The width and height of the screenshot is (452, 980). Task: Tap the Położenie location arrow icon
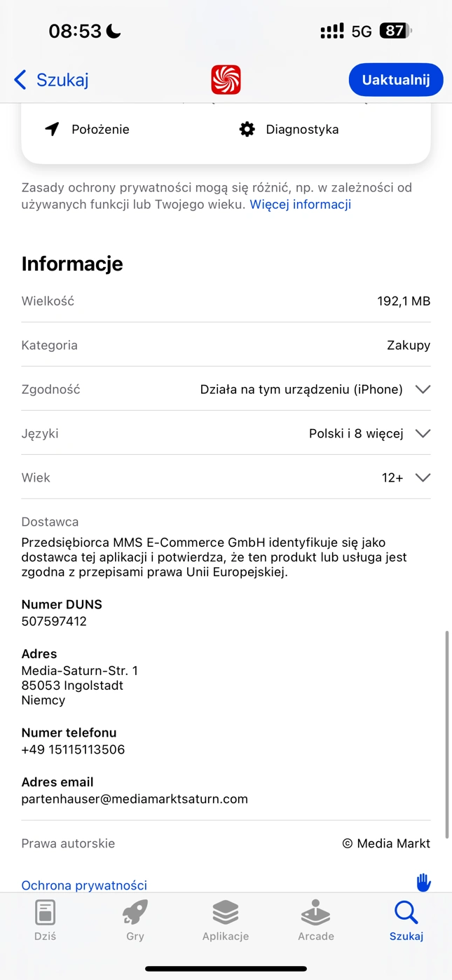tap(52, 129)
